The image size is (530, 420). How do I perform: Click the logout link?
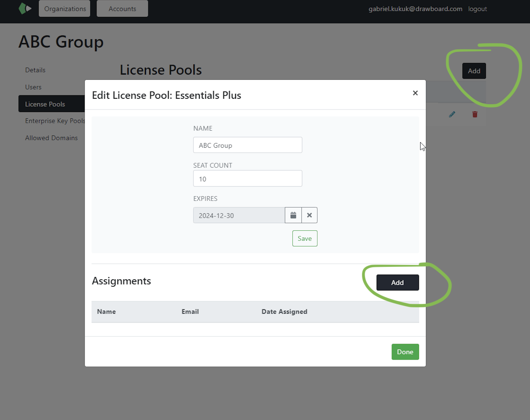477,9
